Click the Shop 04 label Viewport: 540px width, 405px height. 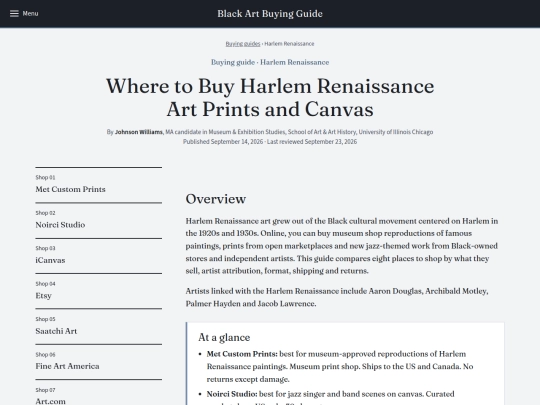coord(45,284)
